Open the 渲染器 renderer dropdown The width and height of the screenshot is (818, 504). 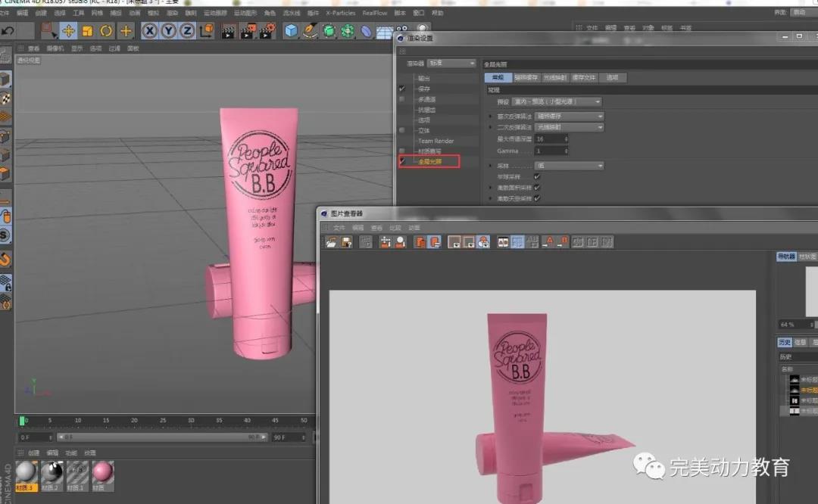tap(451, 64)
